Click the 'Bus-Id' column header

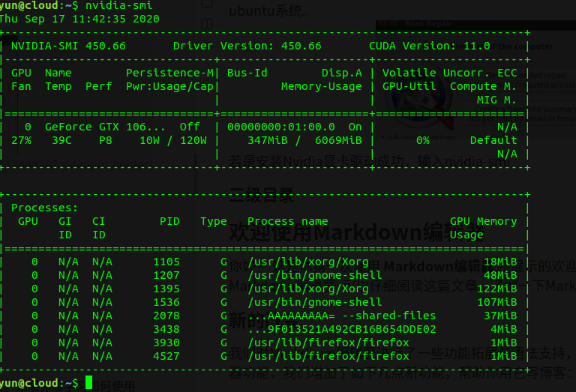247,73
